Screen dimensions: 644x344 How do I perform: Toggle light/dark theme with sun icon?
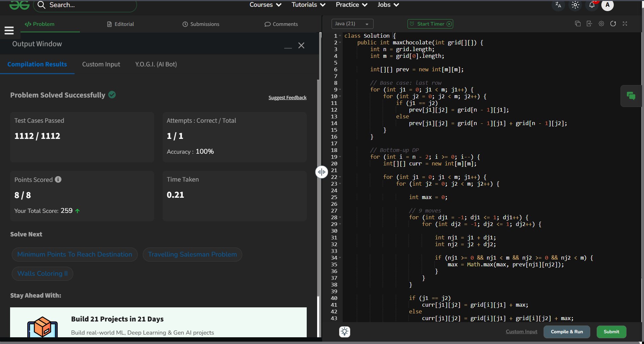pos(575,5)
